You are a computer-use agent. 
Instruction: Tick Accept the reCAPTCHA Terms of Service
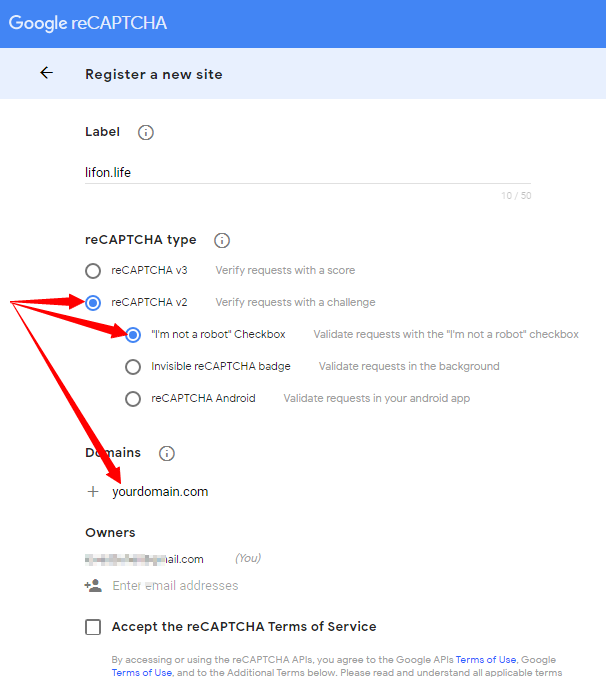tap(93, 626)
